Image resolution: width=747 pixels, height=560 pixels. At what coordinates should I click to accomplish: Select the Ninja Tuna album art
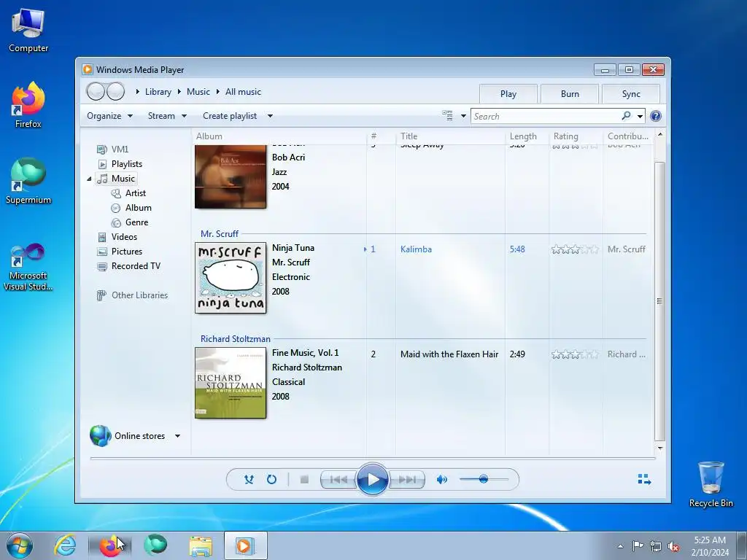[x=231, y=278]
